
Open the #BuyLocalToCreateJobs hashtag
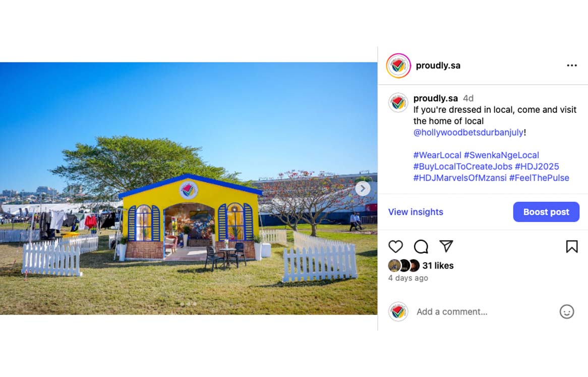coord(463,166)
